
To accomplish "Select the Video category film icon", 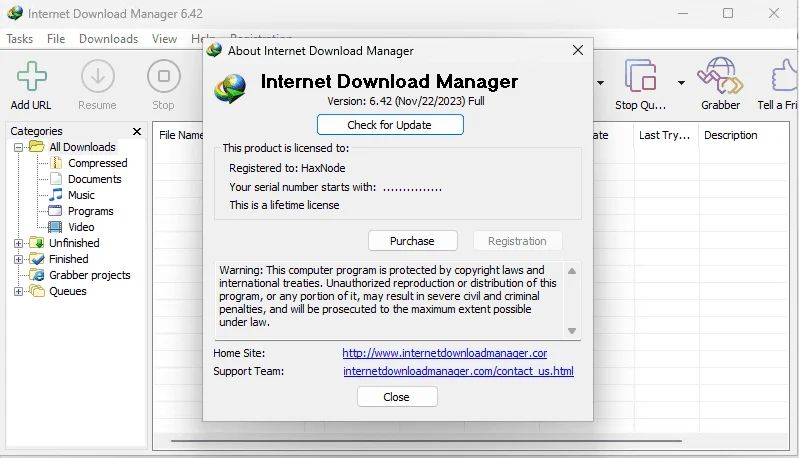I will click(x=55, y=227).
